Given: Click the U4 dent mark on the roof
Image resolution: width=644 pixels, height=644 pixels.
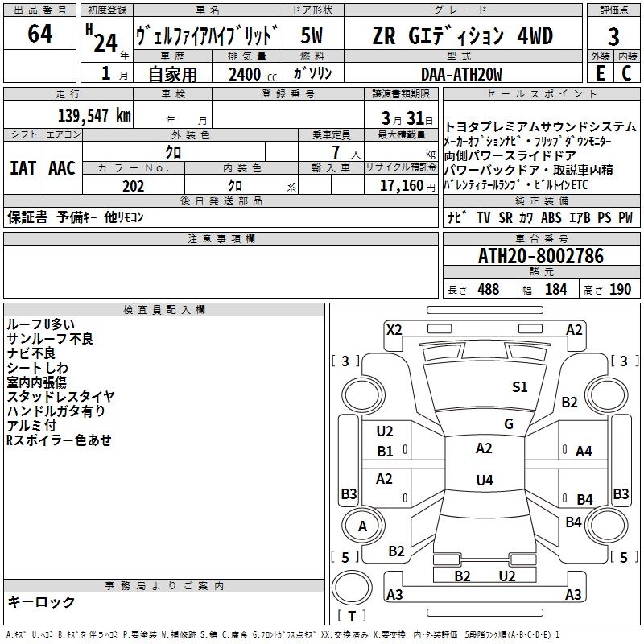Looking at the screenshot, I should tap(484, 481).
